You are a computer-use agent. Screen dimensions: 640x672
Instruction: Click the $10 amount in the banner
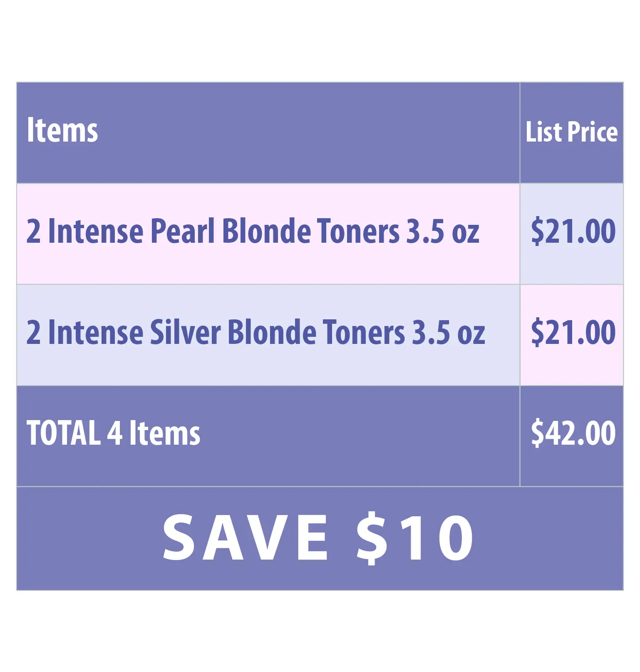click(415, 537)
